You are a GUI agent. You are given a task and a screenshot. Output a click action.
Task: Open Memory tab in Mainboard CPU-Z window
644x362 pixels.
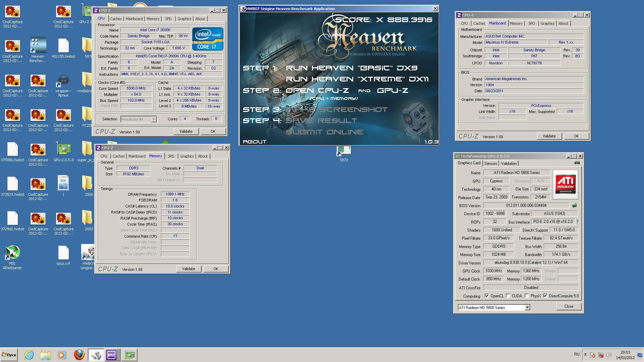tap(516, 23)
